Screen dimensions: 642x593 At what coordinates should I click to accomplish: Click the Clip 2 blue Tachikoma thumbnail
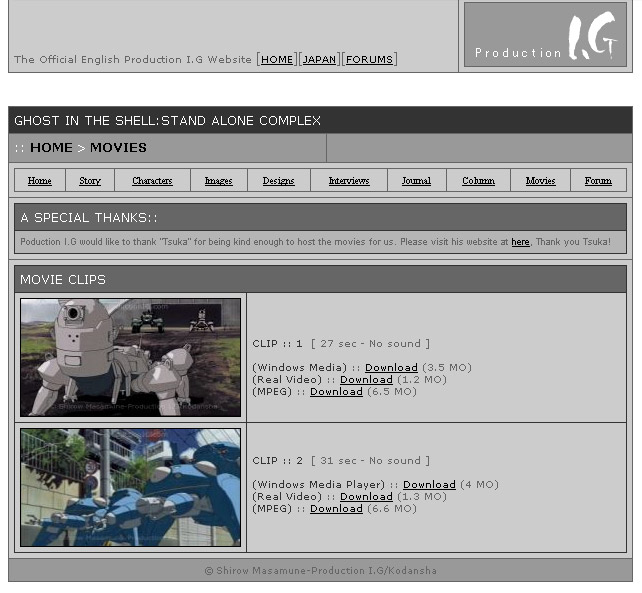point(131,487)
